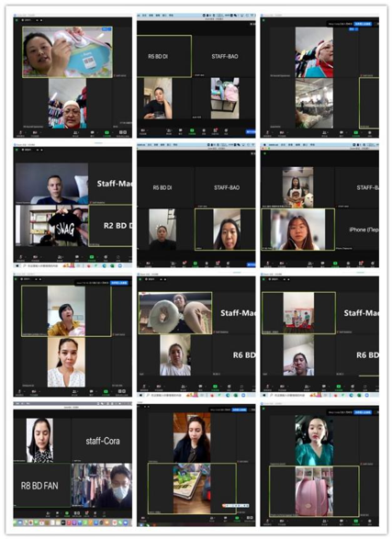Viewport: 392px width, 539px height.
Task: Click Windows taskbar search box under SWAG meeting
Action: (41, 265)
